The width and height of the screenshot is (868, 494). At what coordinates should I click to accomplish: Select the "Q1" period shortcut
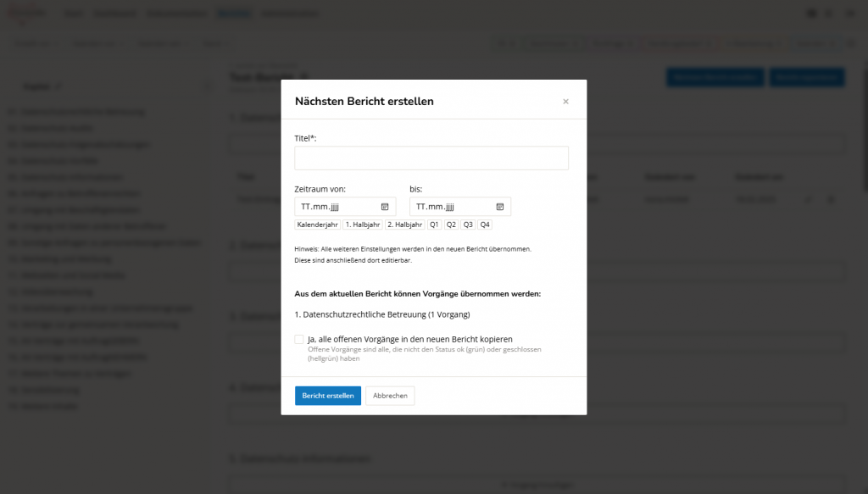[x=435, y=224]
